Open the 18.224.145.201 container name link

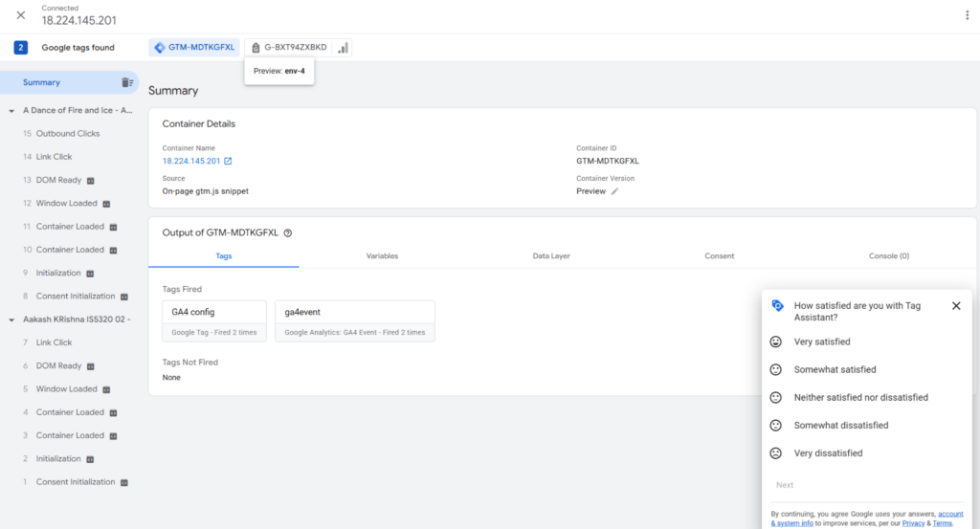point(190,161)
